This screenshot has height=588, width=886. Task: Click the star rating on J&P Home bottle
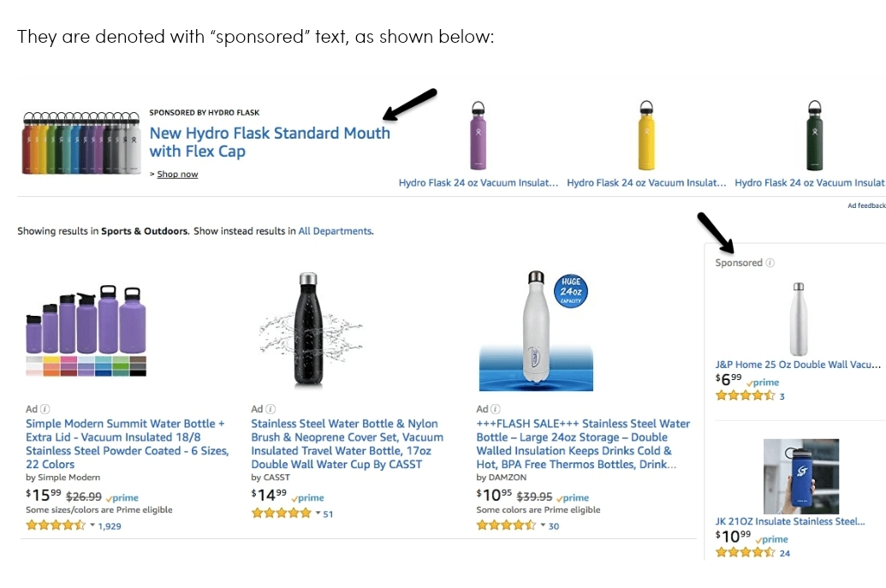point(745,395)
